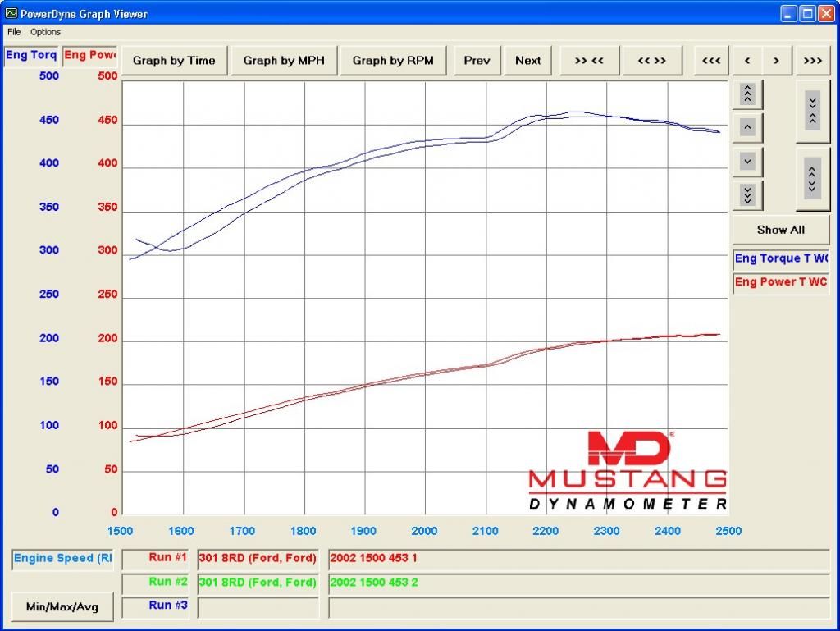The width and height of the screenshot is (840, 631).
Task: Switch to the Eng Power axis tab
Action: coord(89,55)
